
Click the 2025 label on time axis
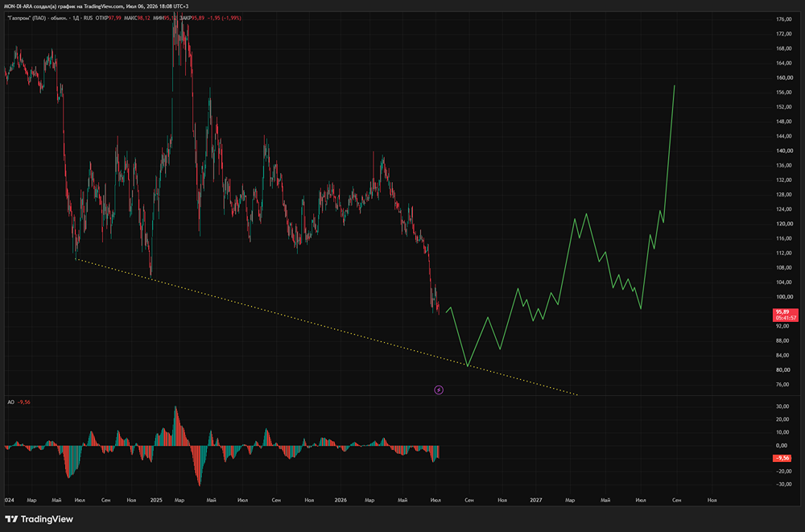[x=156, y=500]
